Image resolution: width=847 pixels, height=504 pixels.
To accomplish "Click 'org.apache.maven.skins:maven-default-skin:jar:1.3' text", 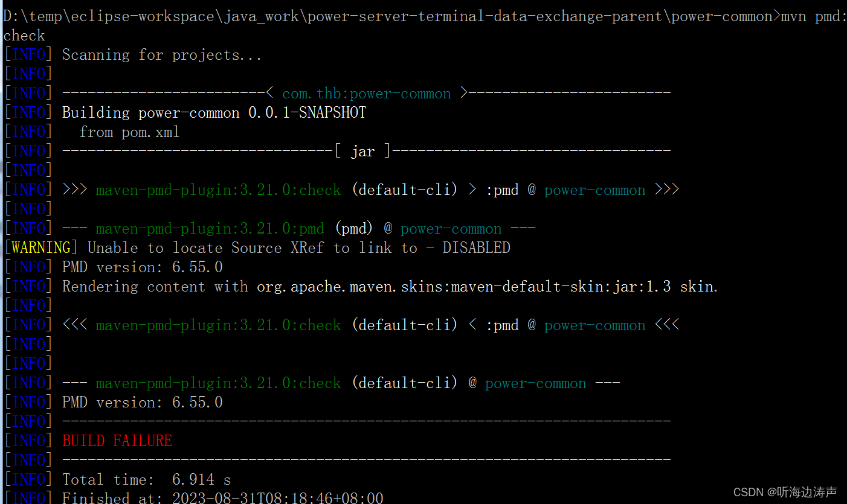I will 464,287.
